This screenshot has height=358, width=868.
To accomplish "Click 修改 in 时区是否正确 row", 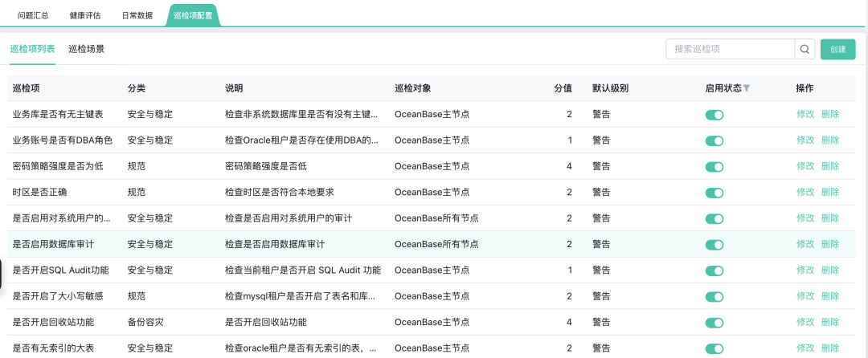I will pyautogui.click(x=805, y=193).
